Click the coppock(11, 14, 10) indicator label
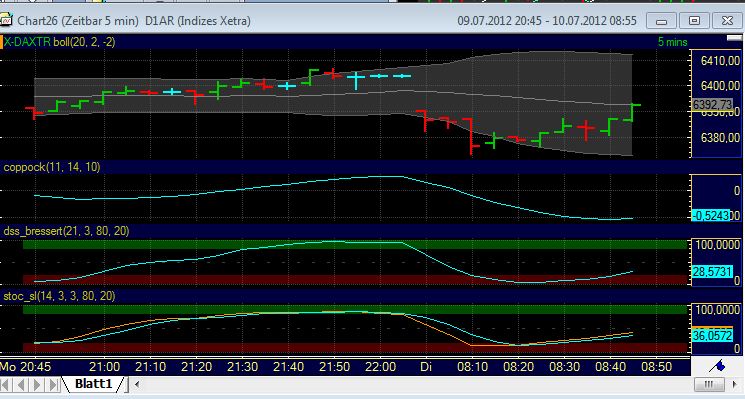This screenshot has width=745, height=399. coord(52,167)
